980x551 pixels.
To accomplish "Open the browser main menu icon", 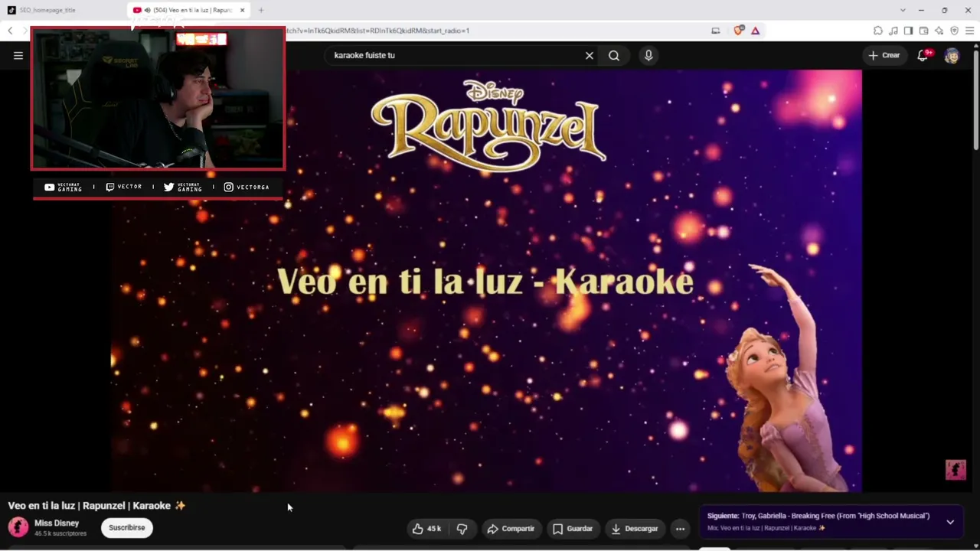I will (969, 31).
